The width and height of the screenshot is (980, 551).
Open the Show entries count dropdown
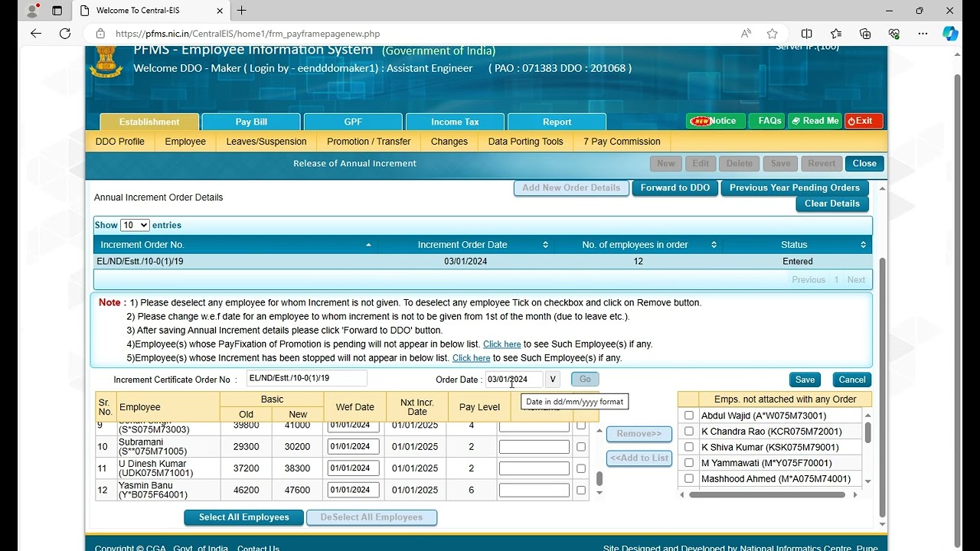click(x=135, y=225)
